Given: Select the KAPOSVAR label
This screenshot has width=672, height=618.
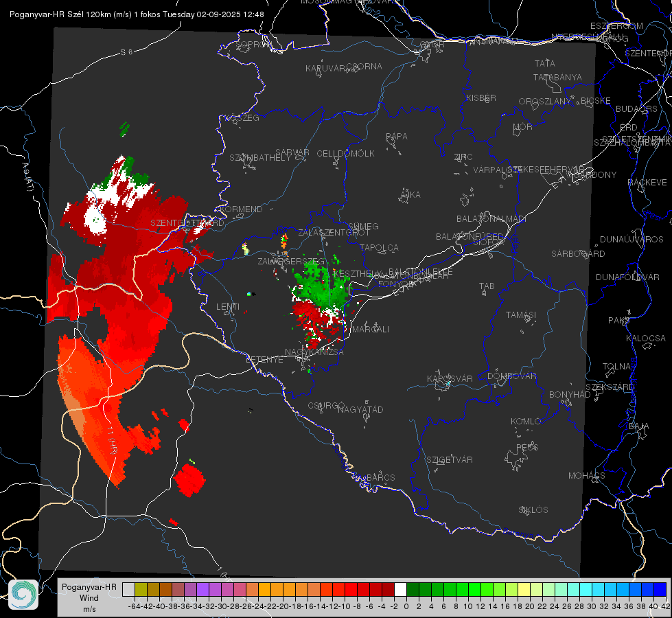Looking at the screenshot, I should tap(450, 378).
